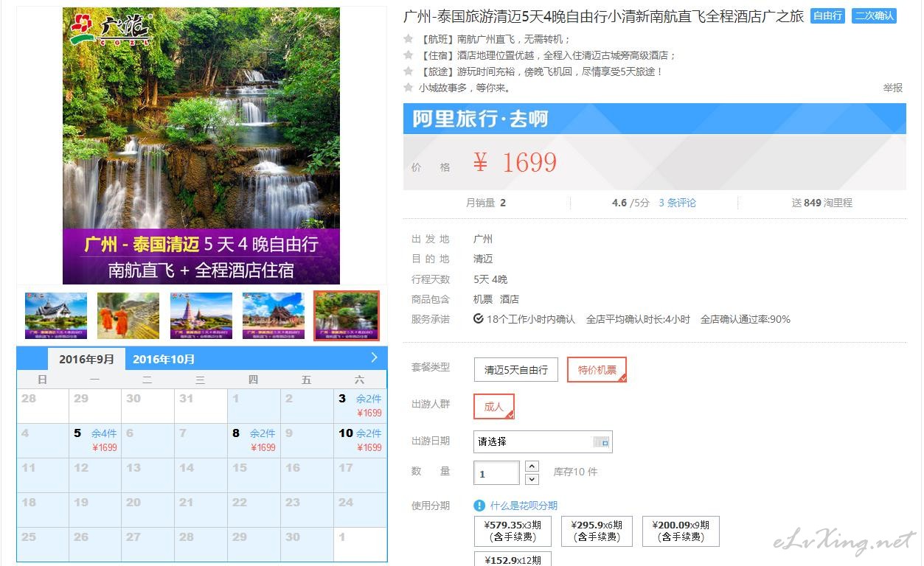The width and height of the screenshot is (924, 566).
Task: Decrease quantity with the down arrow
Action: click(532, 479)
